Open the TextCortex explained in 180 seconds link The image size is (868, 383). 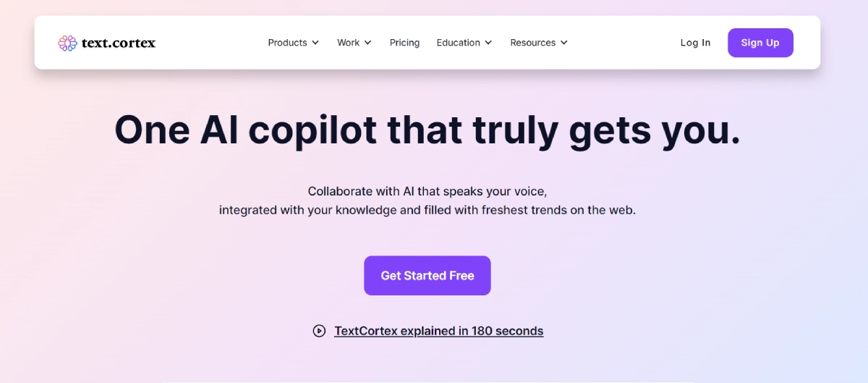coord(438,331)
